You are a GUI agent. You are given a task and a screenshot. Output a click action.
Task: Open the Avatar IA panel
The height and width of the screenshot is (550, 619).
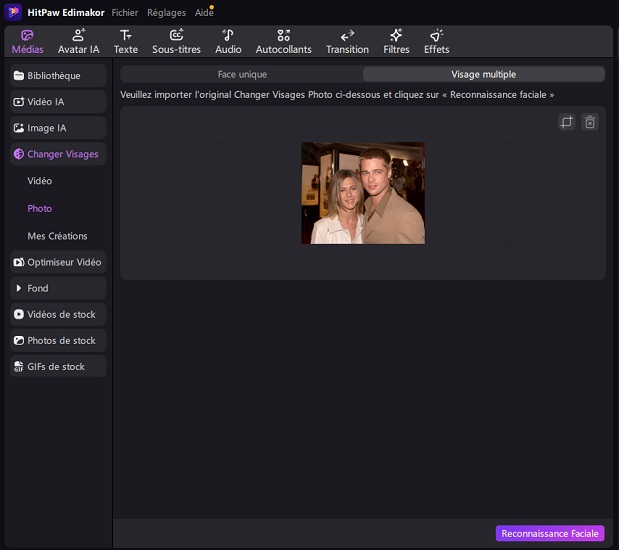(x=78, y=41)
